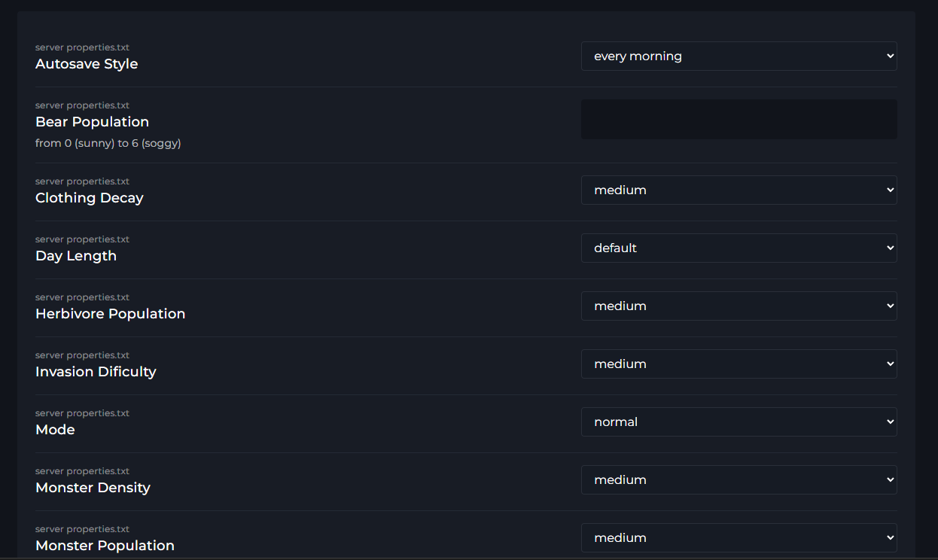Click the Bear Population setting label

point(92,122)
